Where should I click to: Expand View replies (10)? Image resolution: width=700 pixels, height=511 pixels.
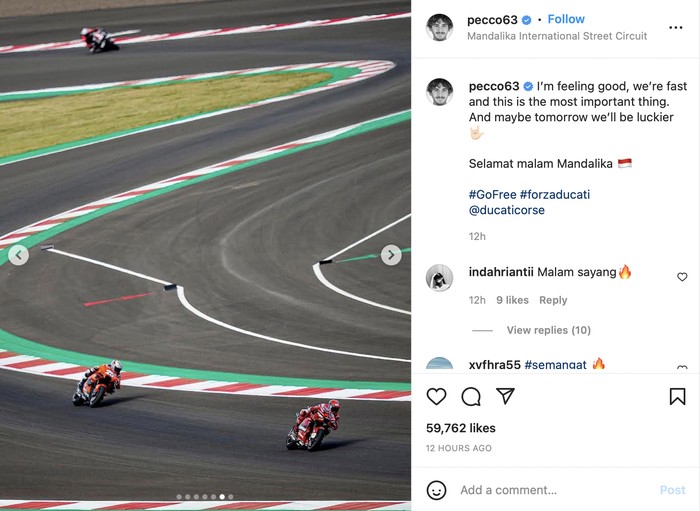point(548,330)
